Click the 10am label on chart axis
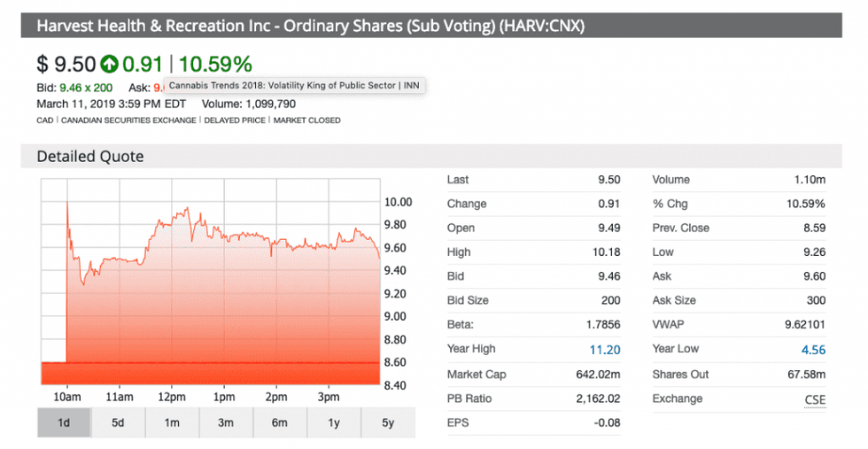The width and height of the screenshot is (868, 449). (66, 396)
